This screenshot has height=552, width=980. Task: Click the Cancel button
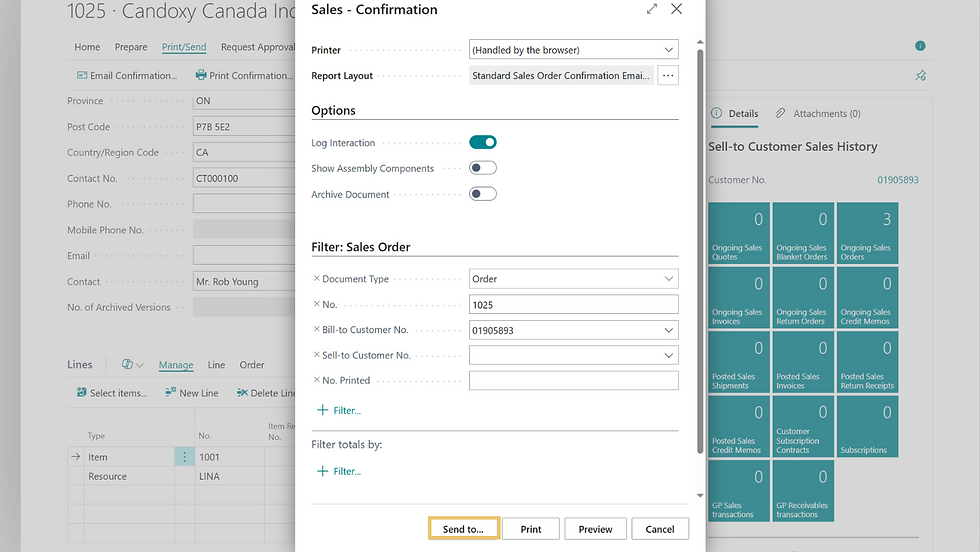[x=660, y=529]
